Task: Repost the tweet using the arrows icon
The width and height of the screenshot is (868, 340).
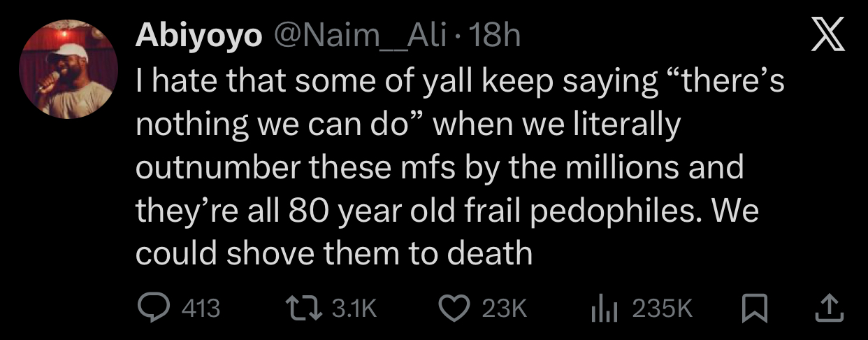Action: coord(303,308)
